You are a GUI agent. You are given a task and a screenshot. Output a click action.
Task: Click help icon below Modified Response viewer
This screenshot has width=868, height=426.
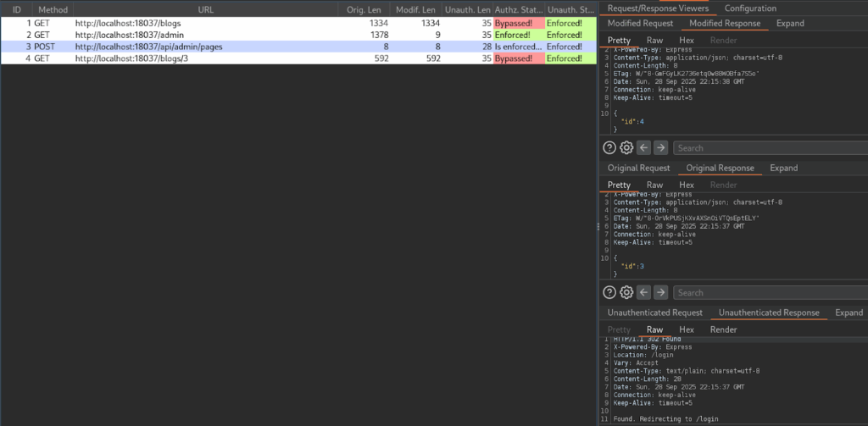point(609,147)
